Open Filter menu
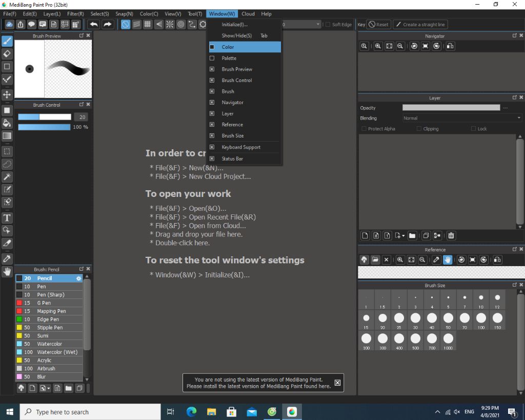 pyautogui.click(x=75, y=14)
